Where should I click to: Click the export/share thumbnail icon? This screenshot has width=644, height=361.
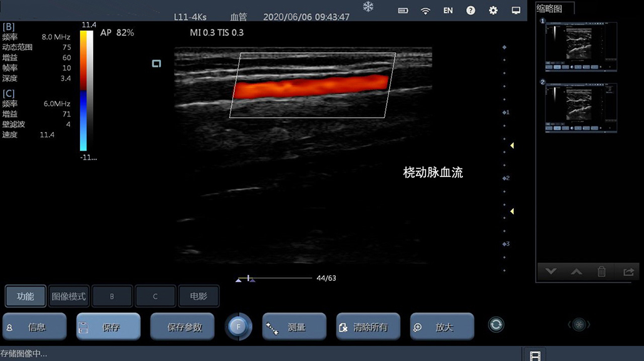pyautogui.click(x=628, y=272)
